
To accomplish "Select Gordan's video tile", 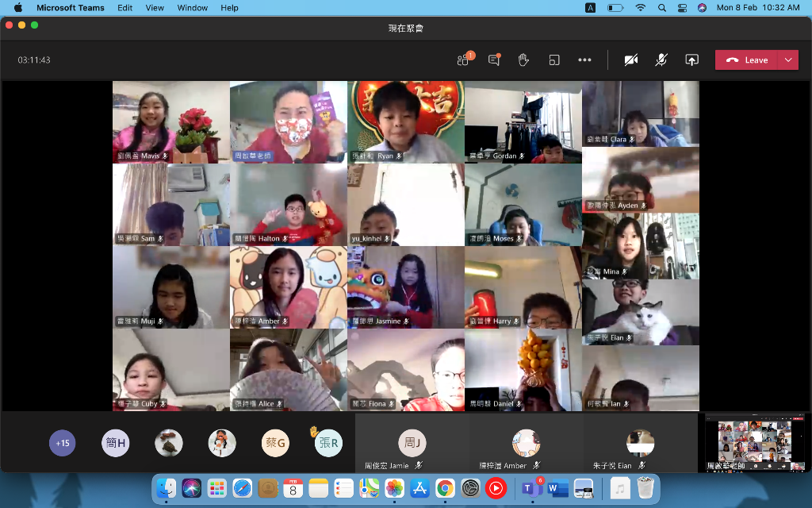I will pyautogui.click(x=523, y=121).
